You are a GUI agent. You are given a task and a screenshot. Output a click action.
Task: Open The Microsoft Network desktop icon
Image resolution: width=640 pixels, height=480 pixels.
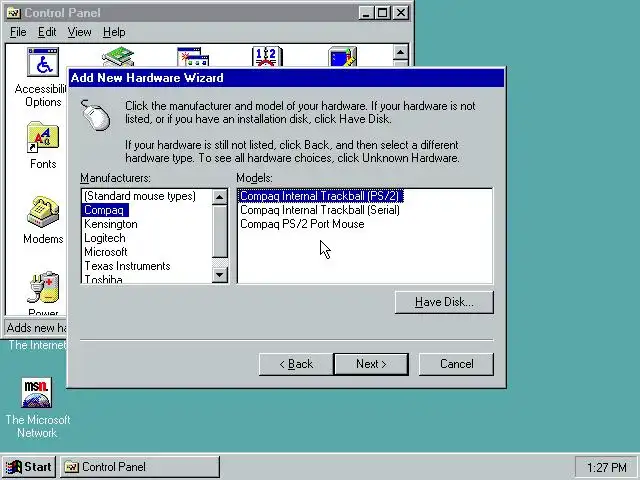[x=37, y=393]
